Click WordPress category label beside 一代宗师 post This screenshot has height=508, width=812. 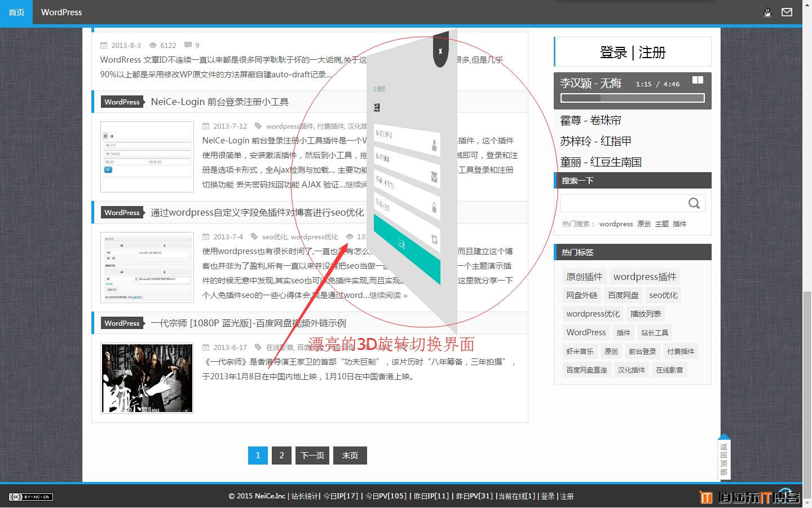click(122, 323)
